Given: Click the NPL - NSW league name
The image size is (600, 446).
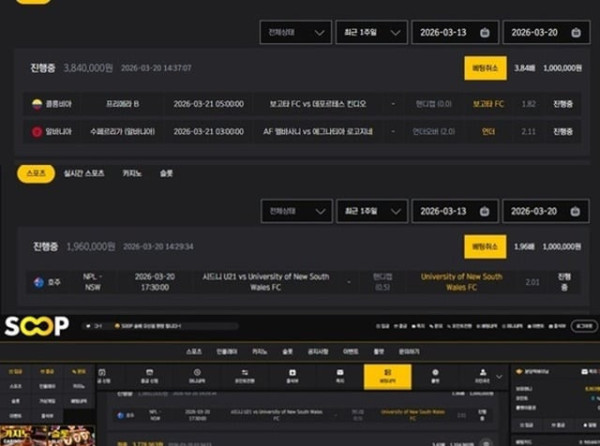Looking at the screenshot, I should tap(92, 282).
